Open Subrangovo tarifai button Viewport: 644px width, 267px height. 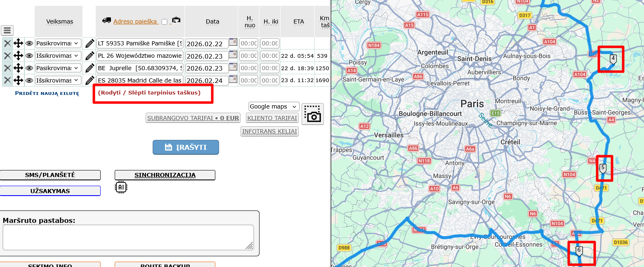[x=193, y=118]
